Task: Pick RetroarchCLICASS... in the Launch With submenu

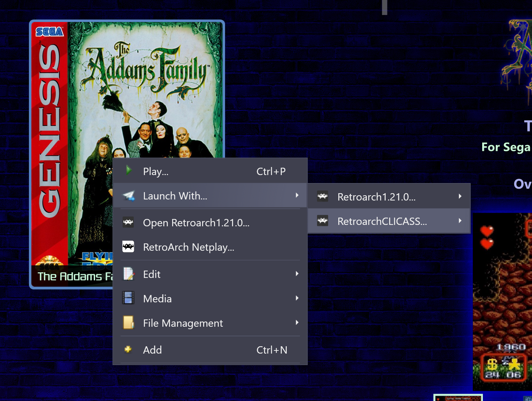Action: pos(389,221)
